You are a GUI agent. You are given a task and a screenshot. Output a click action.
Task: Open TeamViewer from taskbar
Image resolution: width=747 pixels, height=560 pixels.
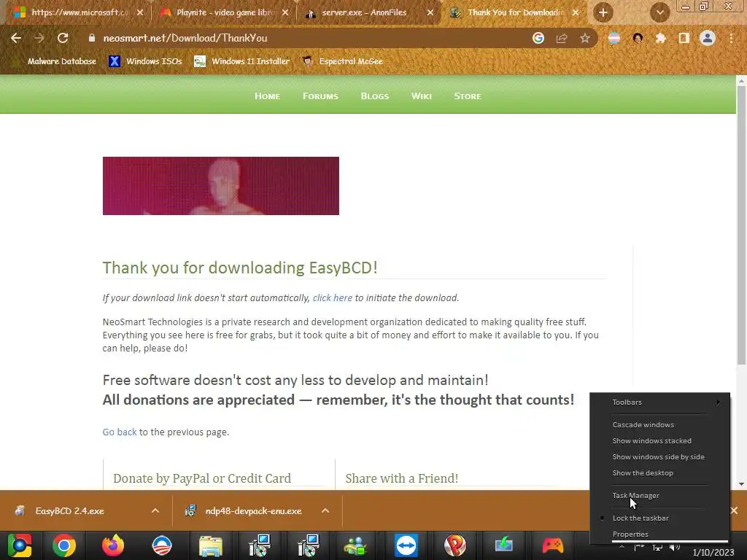click(x=406, y=545)
